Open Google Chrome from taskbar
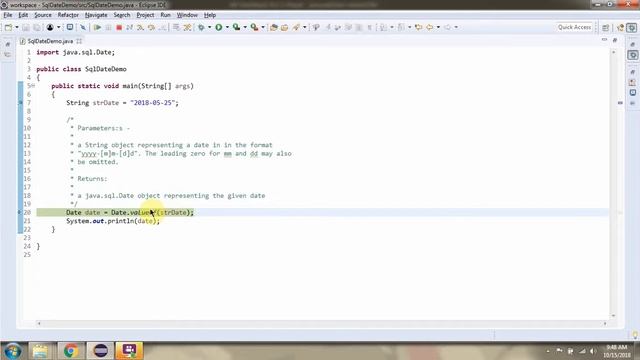640x360 pixels. (70, 351)
